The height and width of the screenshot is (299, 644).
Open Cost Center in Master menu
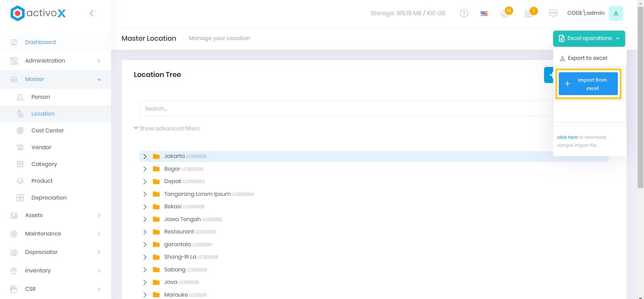click(x=47, y=131)
